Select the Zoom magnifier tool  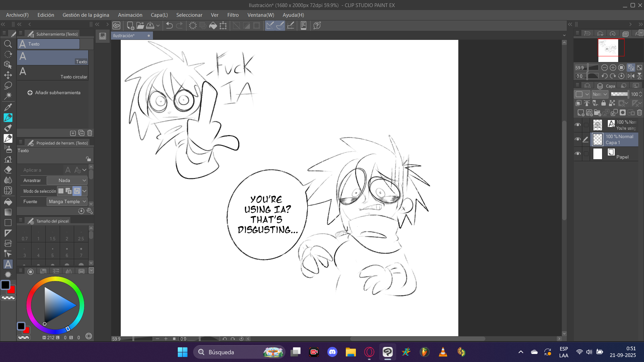pyautogui.click(x=8, y=44)
